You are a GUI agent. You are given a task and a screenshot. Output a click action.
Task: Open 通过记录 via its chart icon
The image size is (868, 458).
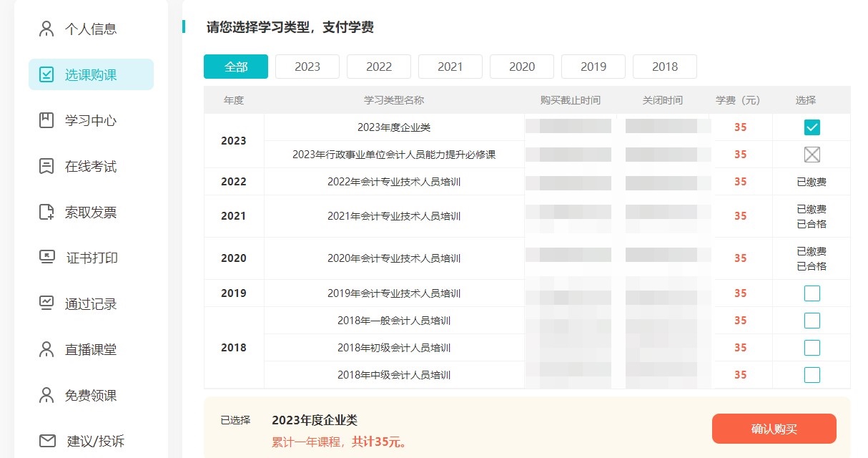click(x=46, y=303)
